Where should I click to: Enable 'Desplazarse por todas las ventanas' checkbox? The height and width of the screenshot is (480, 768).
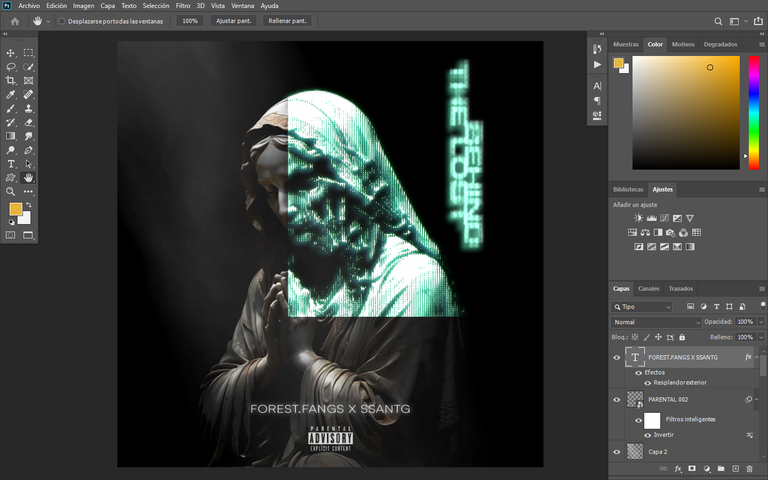point(62,21)
